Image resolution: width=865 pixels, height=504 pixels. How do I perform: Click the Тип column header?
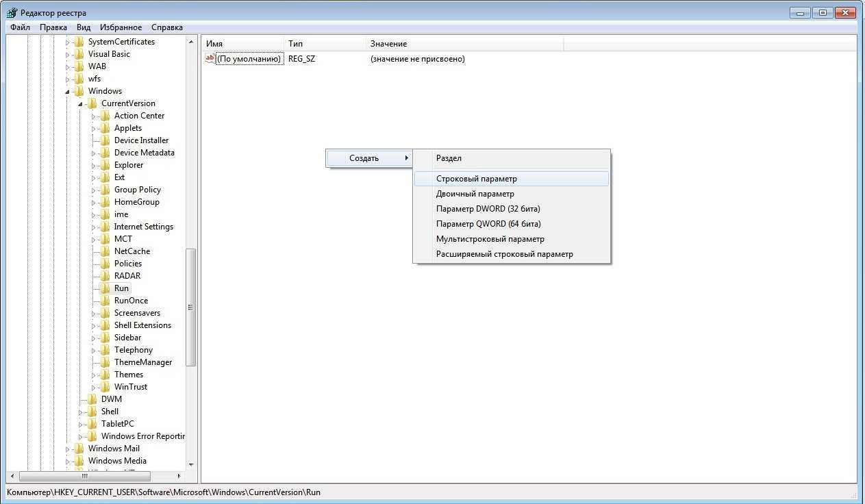[295, 44]
